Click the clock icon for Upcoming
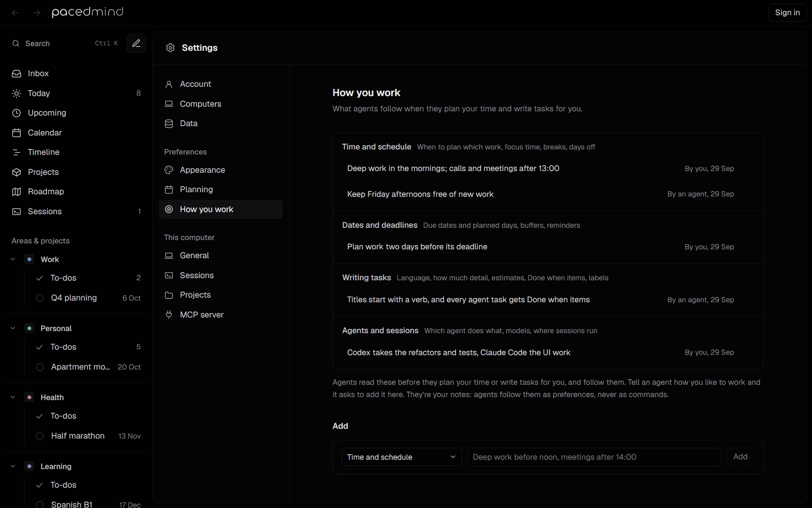 [x=16, y=113]
